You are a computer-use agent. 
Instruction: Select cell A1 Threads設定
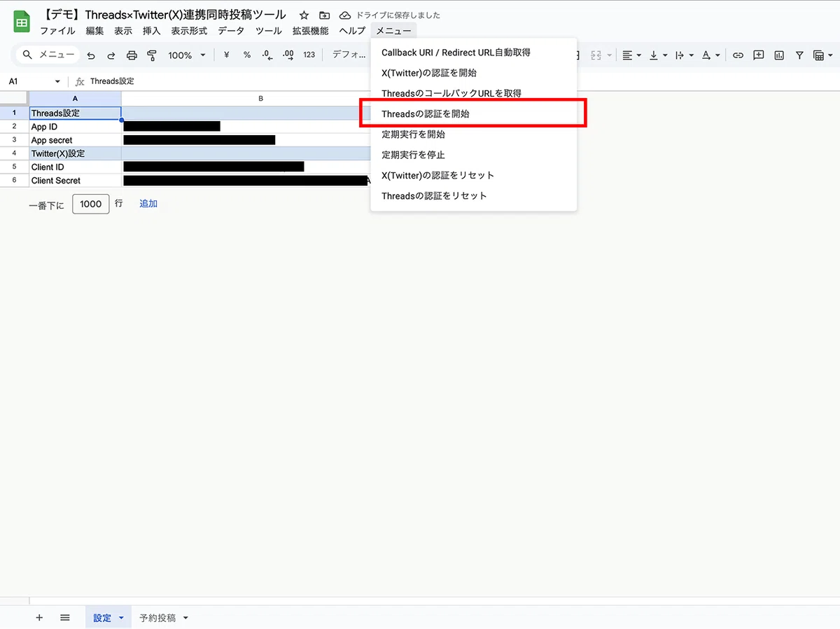tap(75, 113)
